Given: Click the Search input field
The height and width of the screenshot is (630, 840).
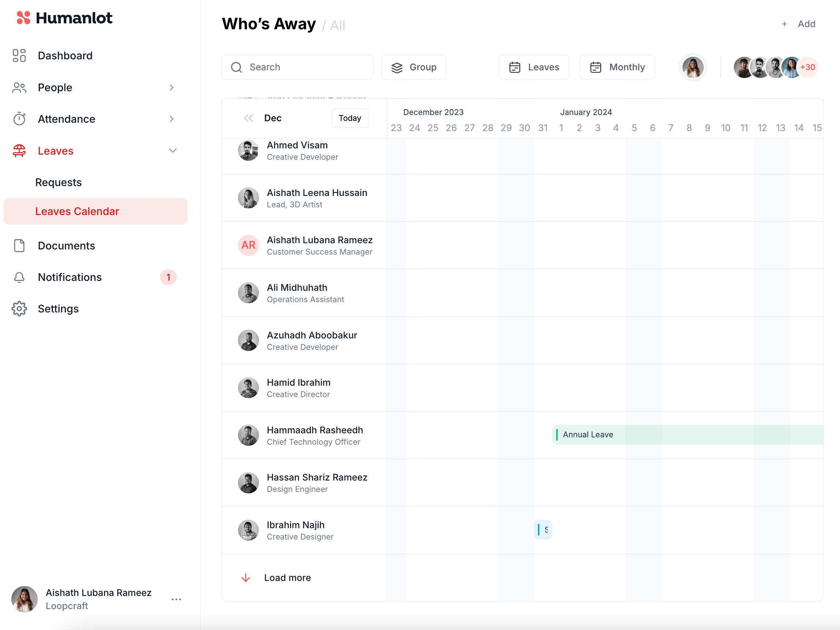Looking at the screenshot, I should [297, 67].
